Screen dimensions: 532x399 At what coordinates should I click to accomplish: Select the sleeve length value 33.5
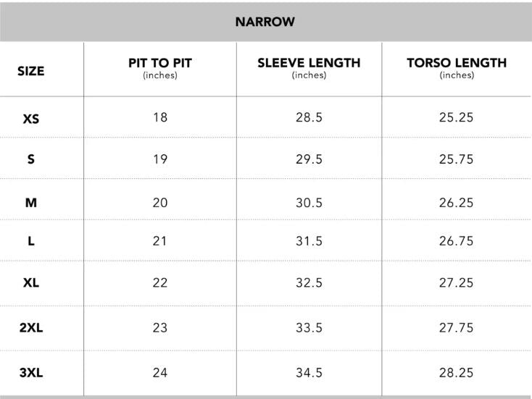point(309,328)
